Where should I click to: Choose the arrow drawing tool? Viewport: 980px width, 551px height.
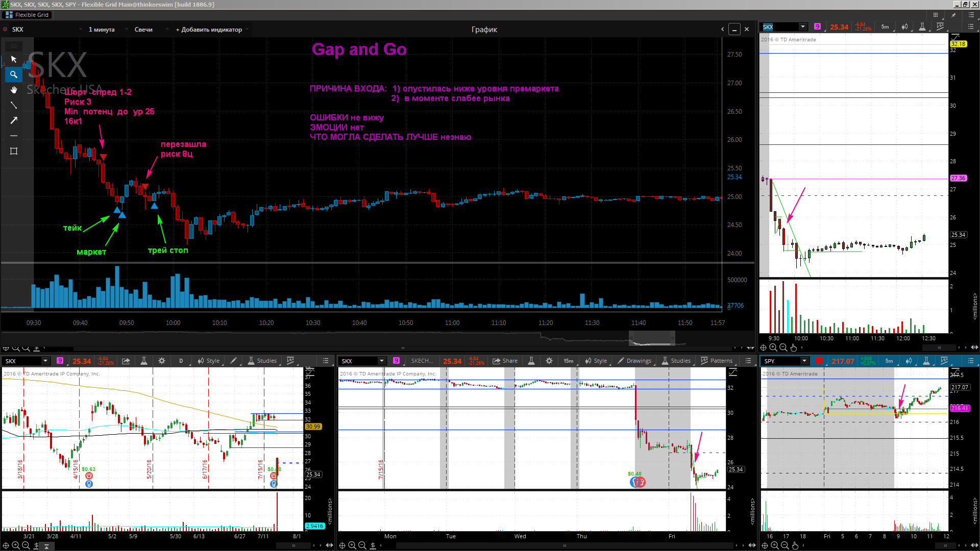pyautogui.click(x=14, y=120)
